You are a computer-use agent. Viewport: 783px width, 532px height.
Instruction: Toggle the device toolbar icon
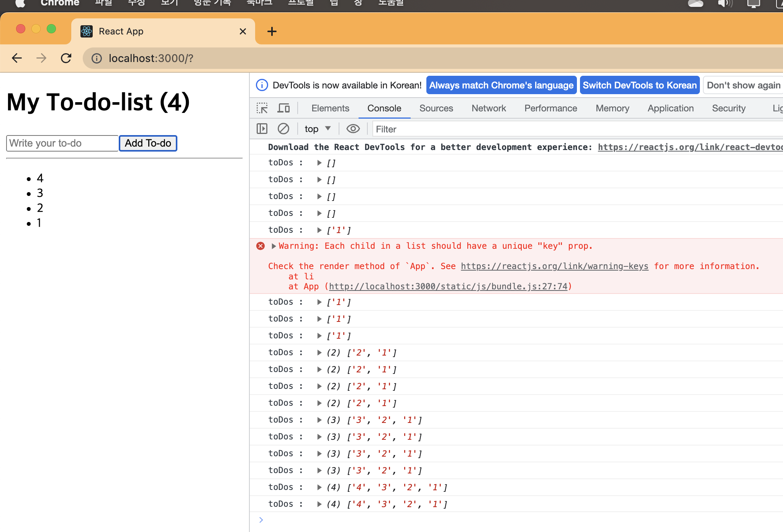point(283,108)
